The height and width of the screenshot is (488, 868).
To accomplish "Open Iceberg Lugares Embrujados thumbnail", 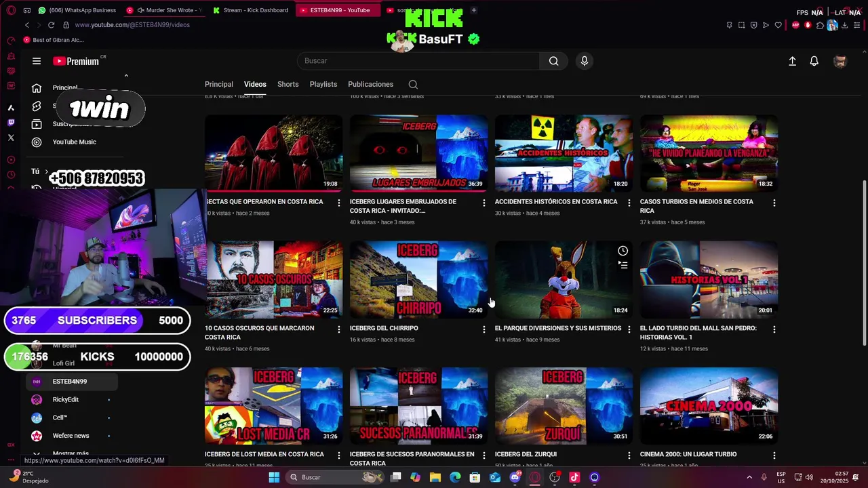I will (418, 153).
